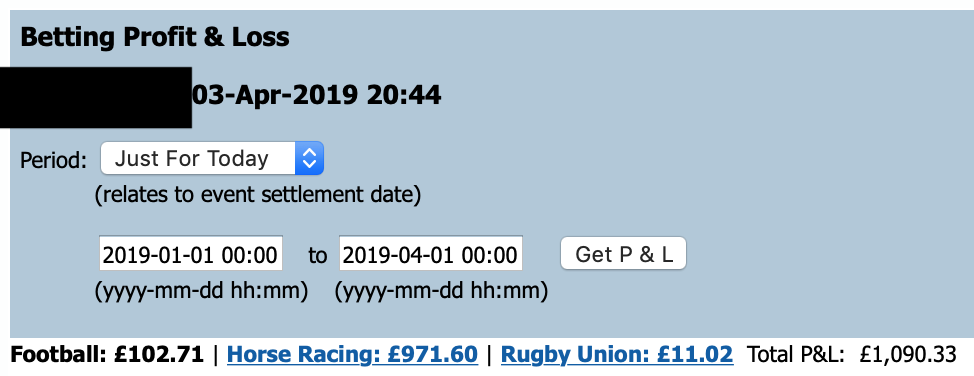This screenshot has width=974, height=376.
Task: Click the Total P&L: label
Action: (796, 354)
